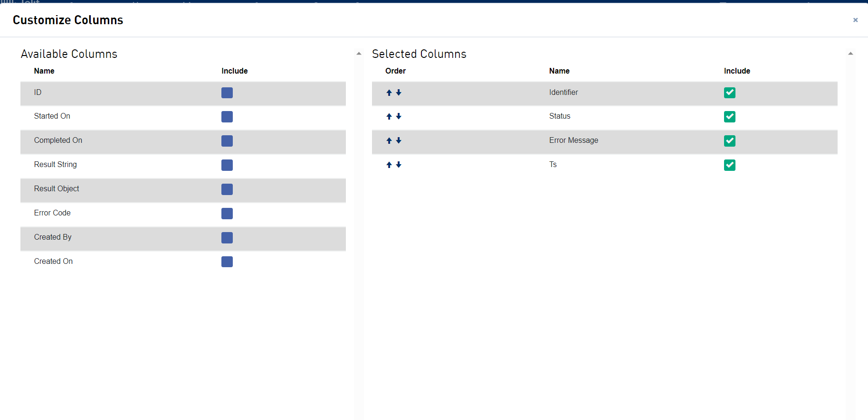Click the 'Created By' row name
Viewport: 868px width, 420px height.
coord(53,237)
